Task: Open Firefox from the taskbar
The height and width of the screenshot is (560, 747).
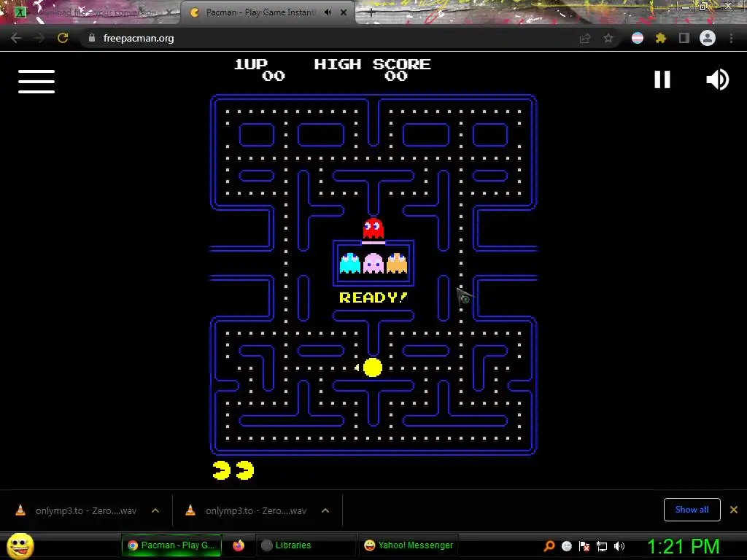Action: pos(239,545)
